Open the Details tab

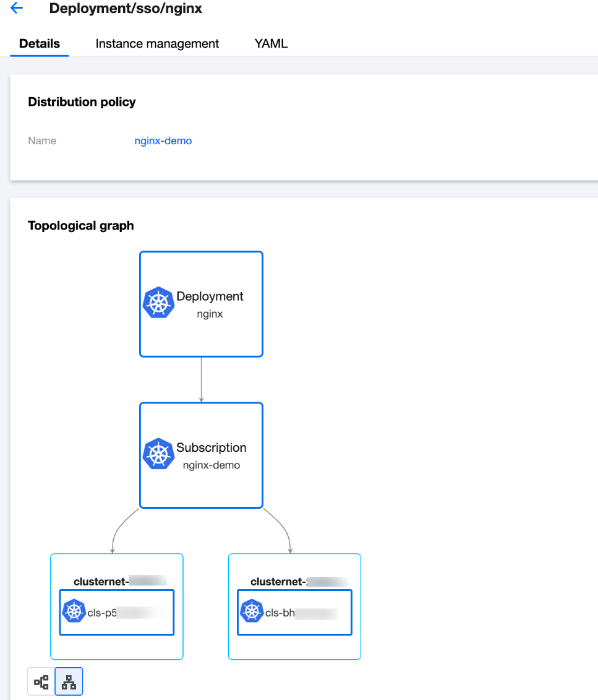point(40,44)
